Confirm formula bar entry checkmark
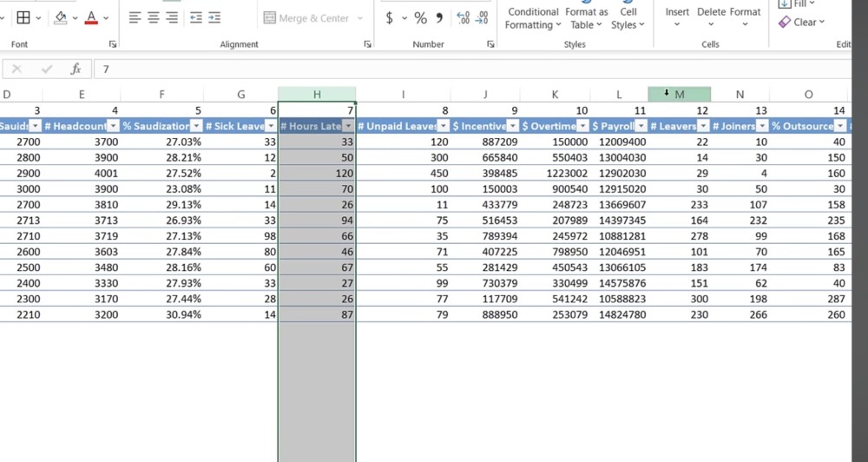Viewport: 868px width, 462px height. point(47,69)
